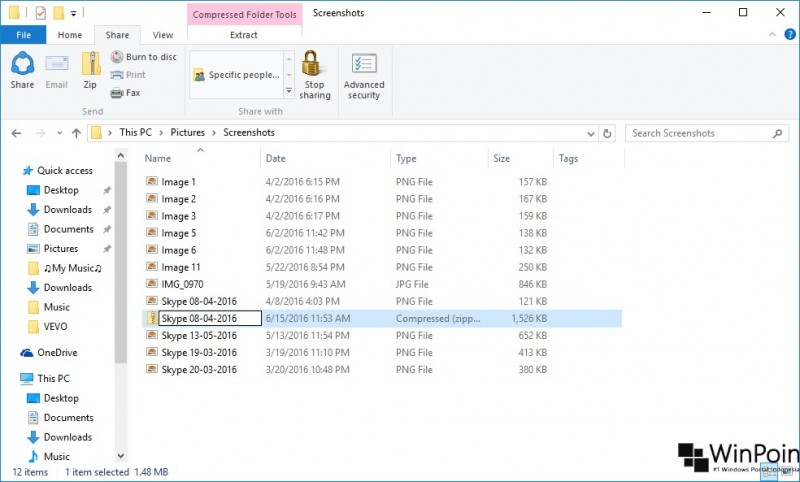Select Burn to disc
This screenshot has height=482, width=800.
pos(144,57)
